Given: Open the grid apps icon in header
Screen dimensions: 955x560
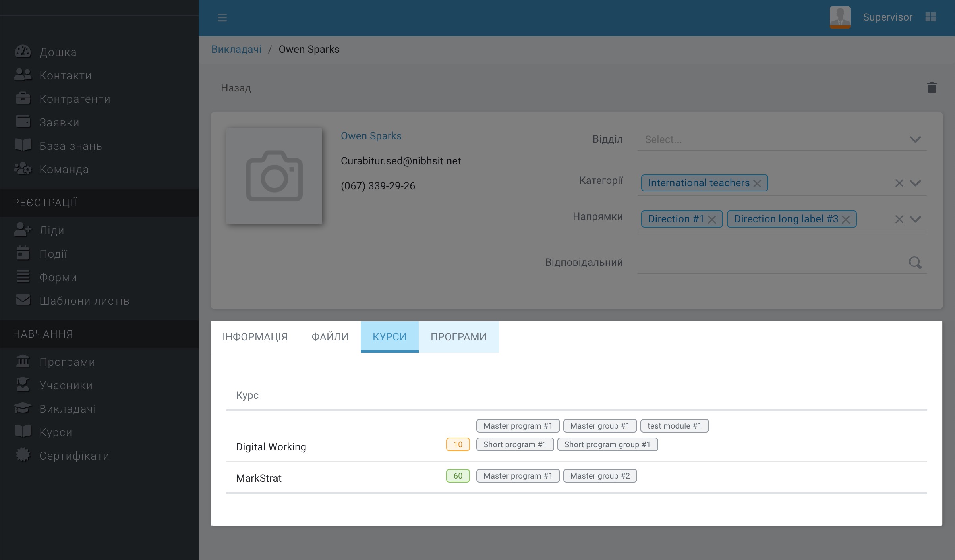Looking at the screenshot, I should (x=931, y=17).
